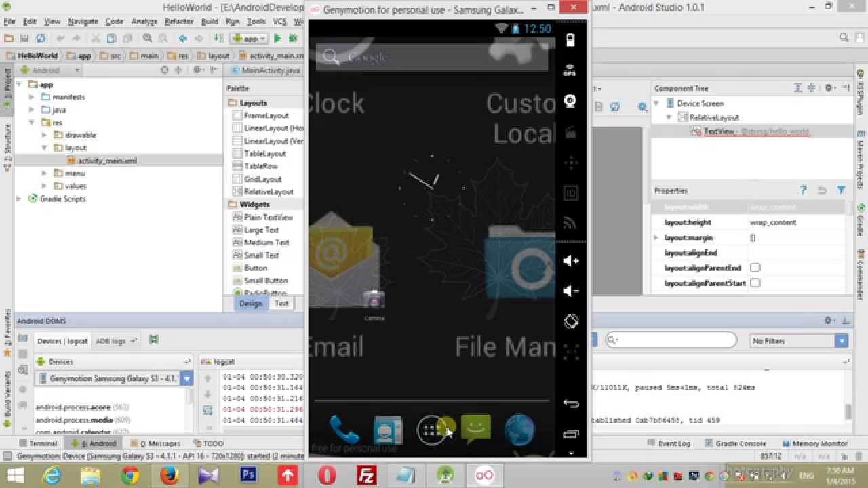Open the TODO tool window
The image size is (868, 488).
(x=208, y=443)
